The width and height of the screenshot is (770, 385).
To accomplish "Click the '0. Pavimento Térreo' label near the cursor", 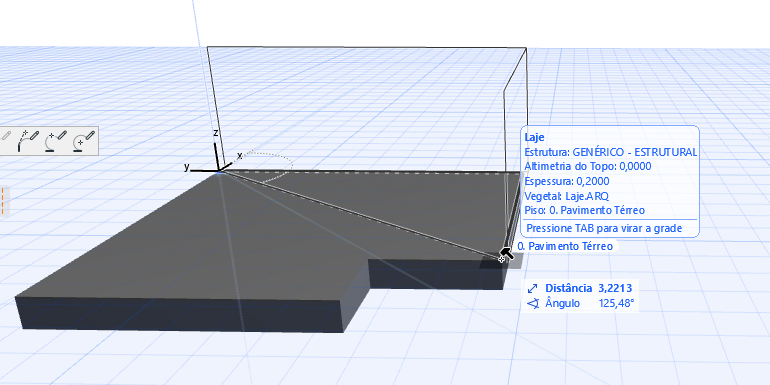I will (566, 246).
